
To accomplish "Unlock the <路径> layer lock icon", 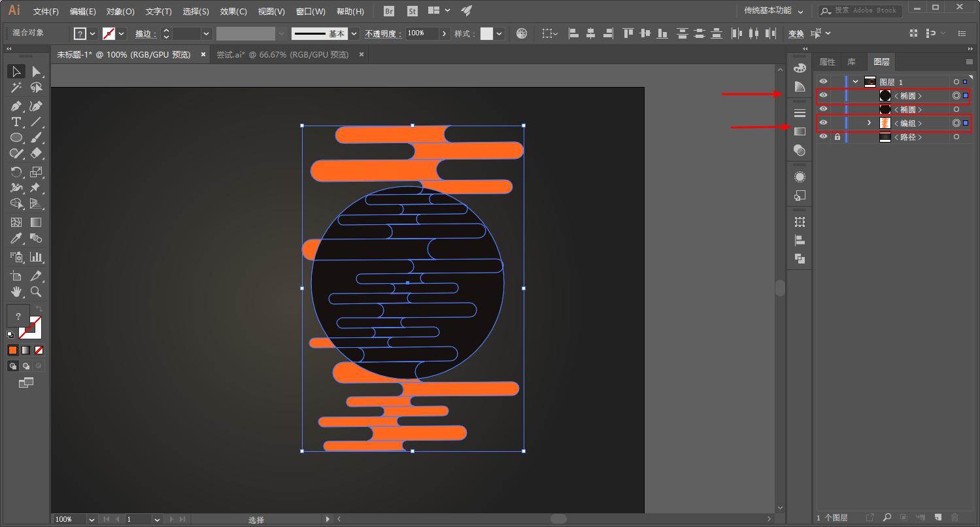I will [837, 137].
